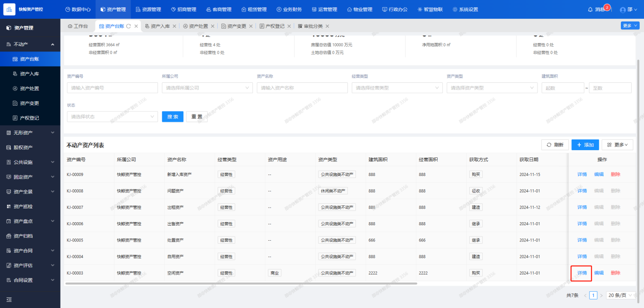
Task: Focus the 资产编号 input field
Action: click(112, 88)
